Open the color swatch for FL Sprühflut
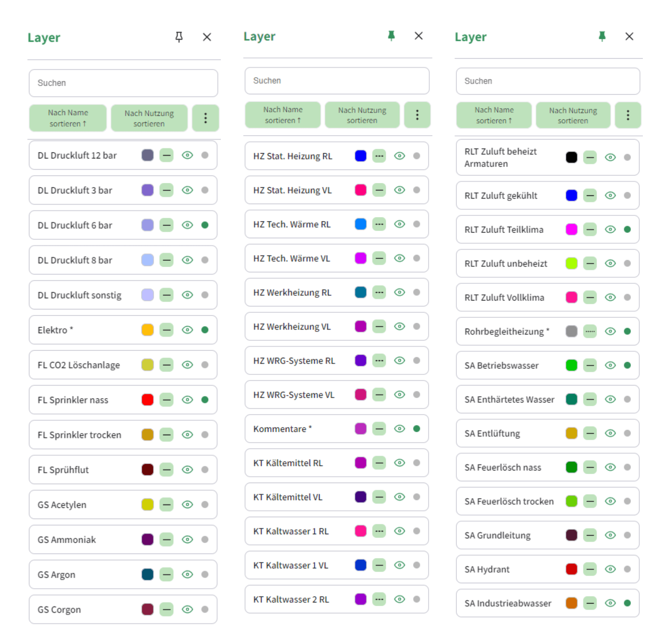This screenshot has width=664, height=644. pos(147,469)
